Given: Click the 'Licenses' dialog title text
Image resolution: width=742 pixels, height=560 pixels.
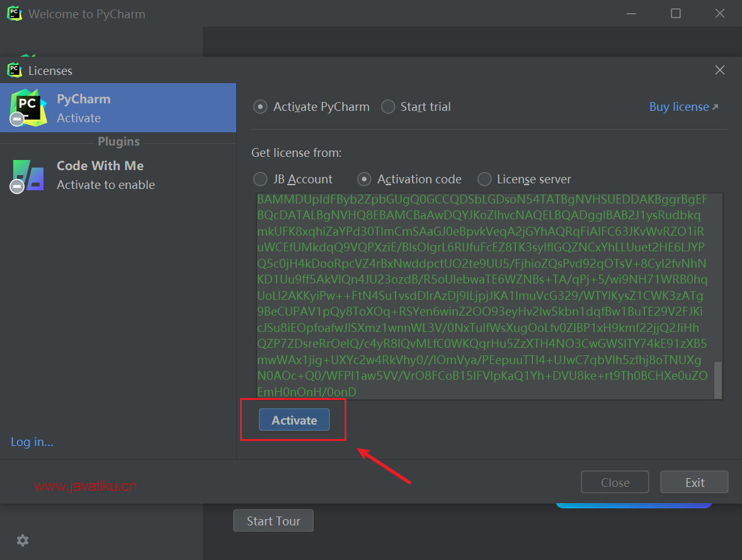Looking at the screenshot, I should click(50, 71).
